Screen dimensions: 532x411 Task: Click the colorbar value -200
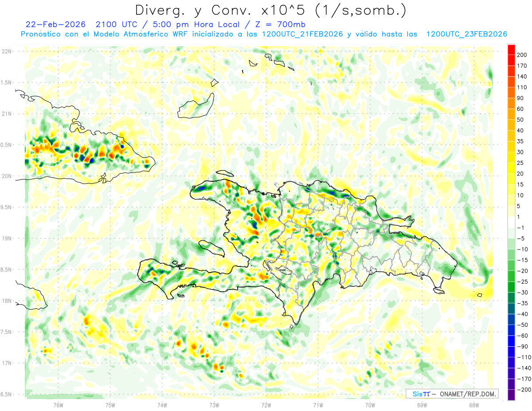[524, 390]
